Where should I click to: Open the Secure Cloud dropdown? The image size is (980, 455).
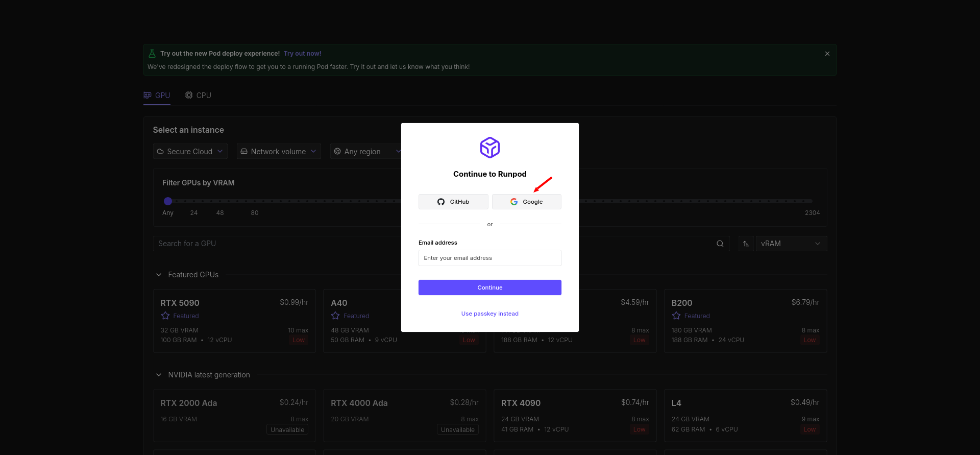pos(190,152)
